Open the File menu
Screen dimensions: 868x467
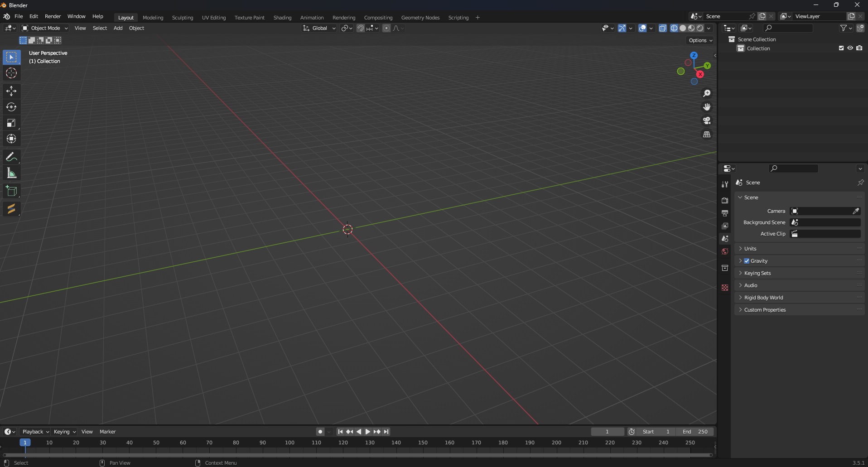19,16
